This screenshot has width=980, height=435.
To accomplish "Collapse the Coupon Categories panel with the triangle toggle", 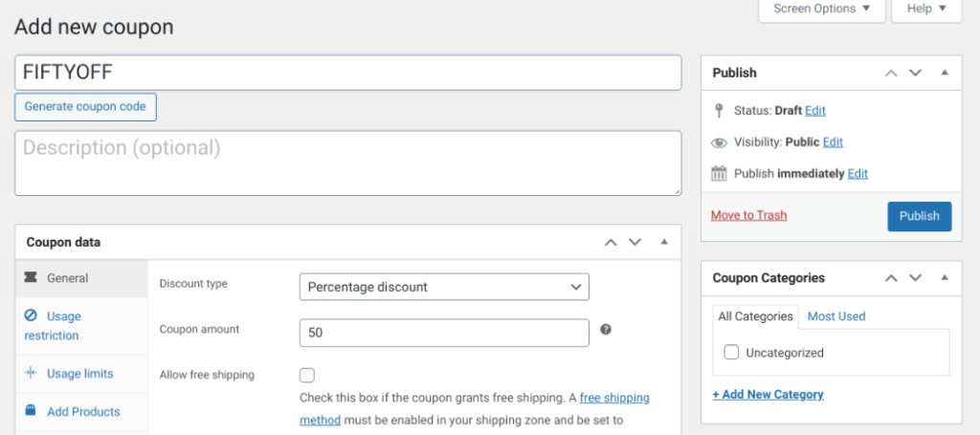I will 945,278.
